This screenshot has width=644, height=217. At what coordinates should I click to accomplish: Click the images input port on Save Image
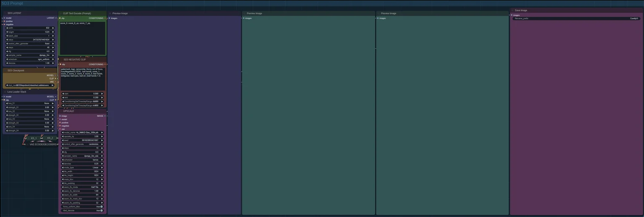pos(512,15)
